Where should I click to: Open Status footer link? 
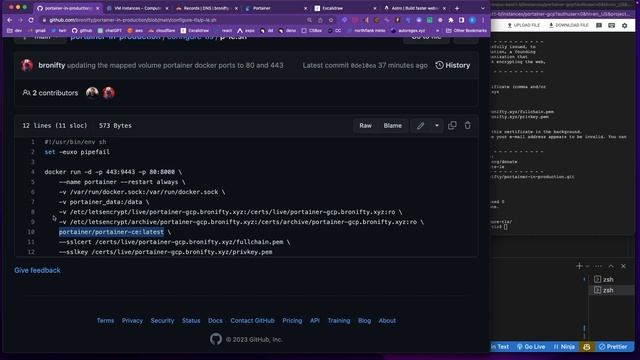191,320
